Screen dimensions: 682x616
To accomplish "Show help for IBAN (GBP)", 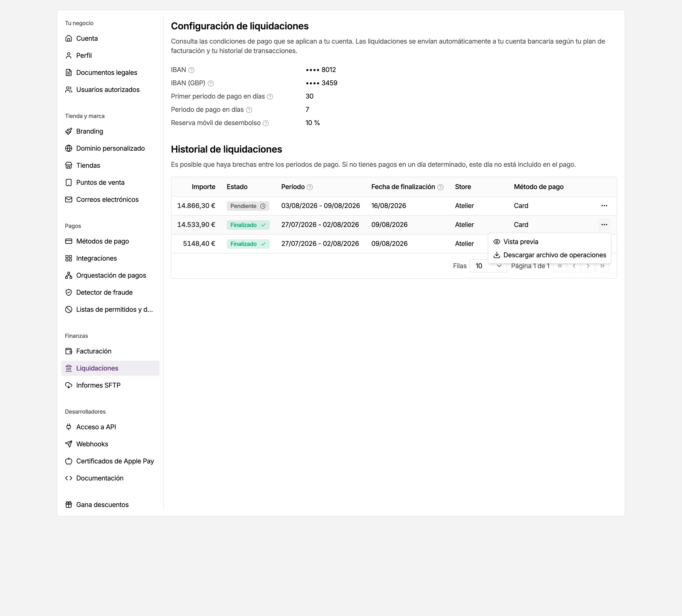I will (x=211, y=83).
